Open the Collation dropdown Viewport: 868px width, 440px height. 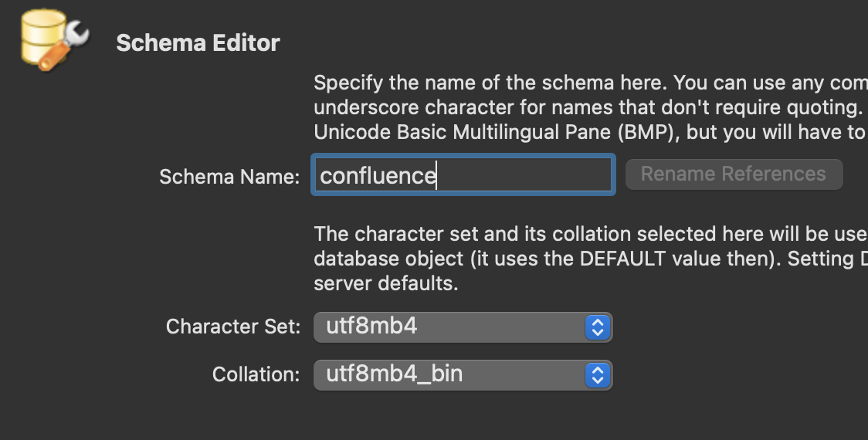(x=463, y=375)
